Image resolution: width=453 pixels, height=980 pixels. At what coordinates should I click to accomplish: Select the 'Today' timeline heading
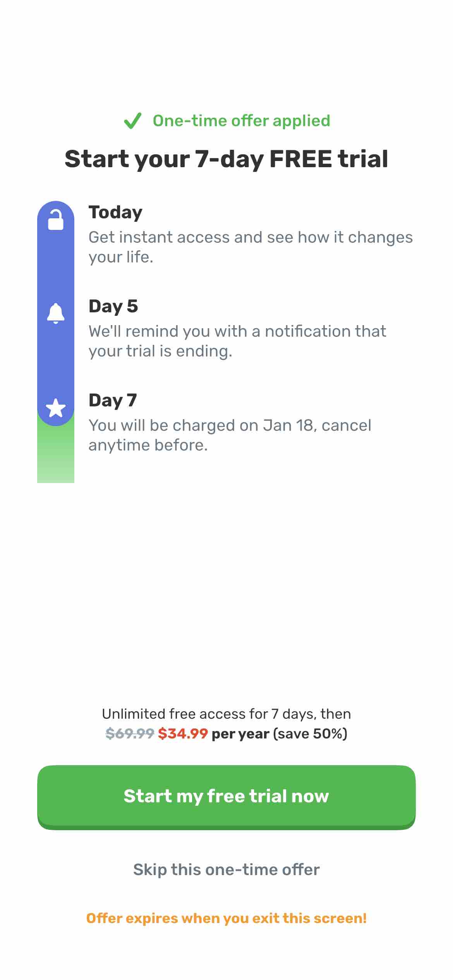tap(115, 212)
